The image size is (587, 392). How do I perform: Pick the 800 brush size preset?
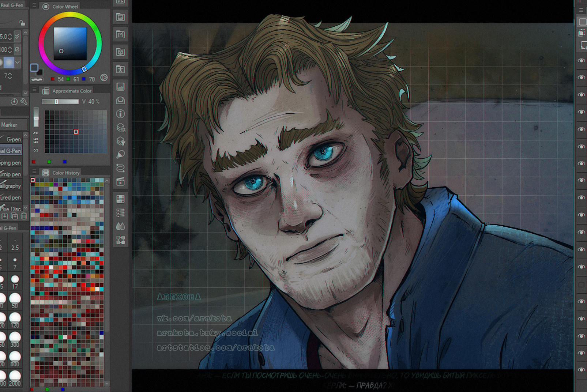[15, 359]
